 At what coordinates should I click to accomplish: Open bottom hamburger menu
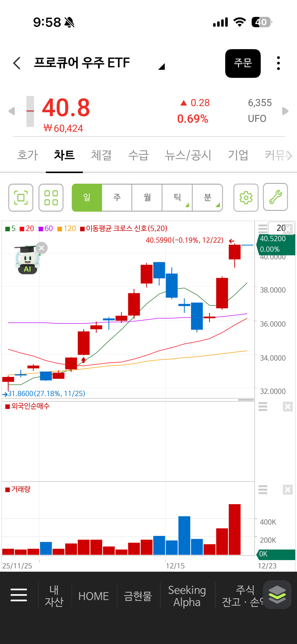pyautogui.click(x=19, y=595)
